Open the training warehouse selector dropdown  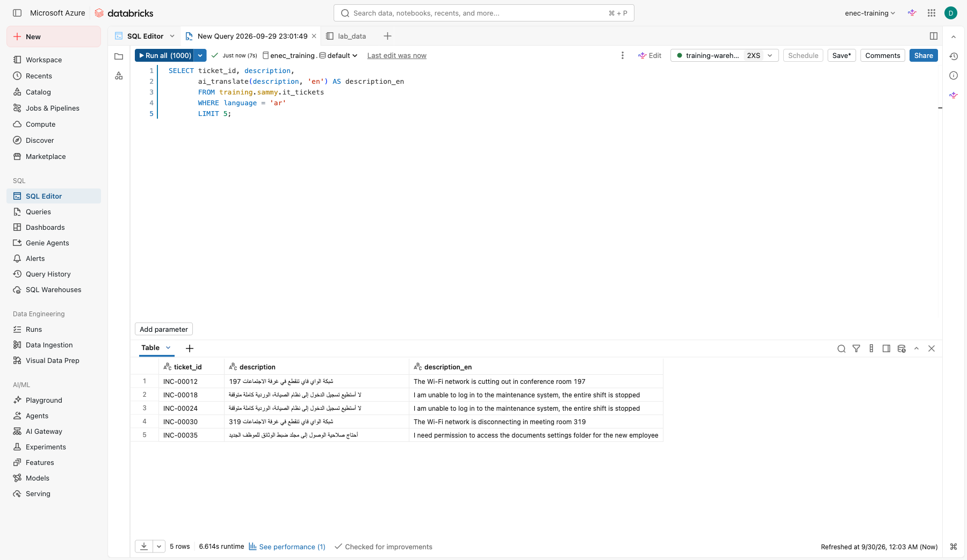click(x=724, y=55)
